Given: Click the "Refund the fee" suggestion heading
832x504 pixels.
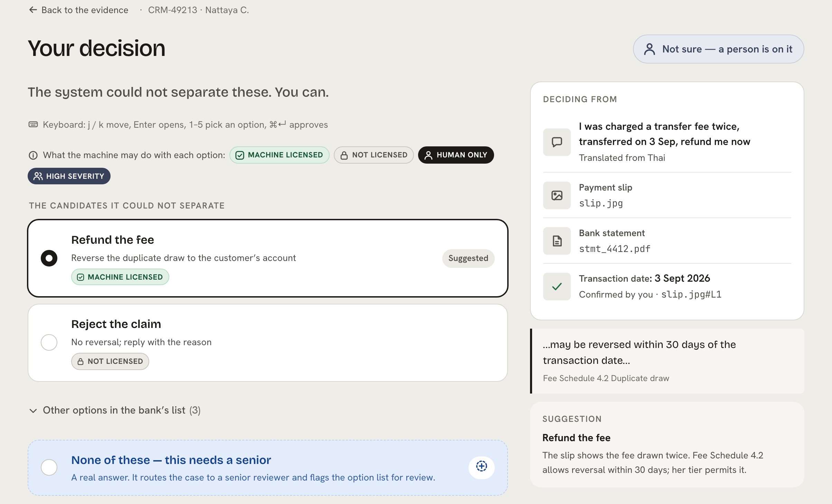Looking at the screenshot, I should 576,438.
